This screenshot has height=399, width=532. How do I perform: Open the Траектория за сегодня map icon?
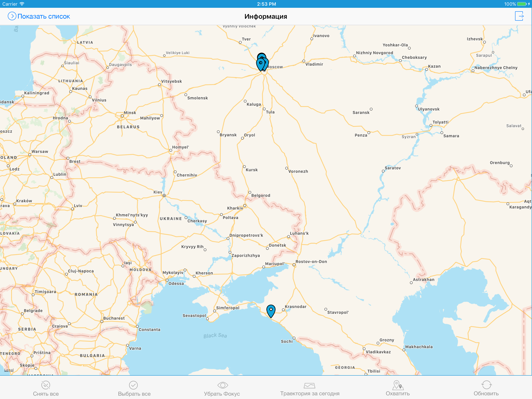point(309,386)
